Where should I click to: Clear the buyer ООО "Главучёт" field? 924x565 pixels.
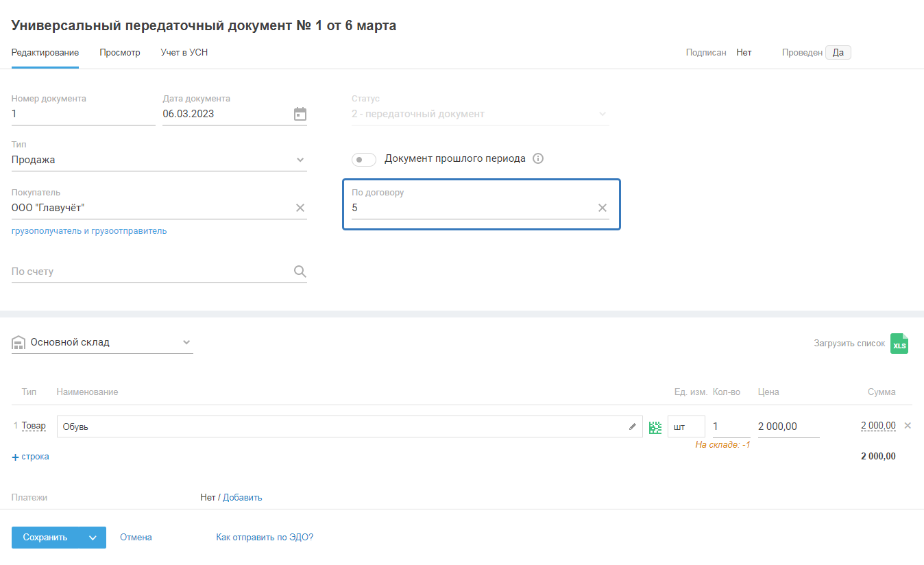click(300, 208)
